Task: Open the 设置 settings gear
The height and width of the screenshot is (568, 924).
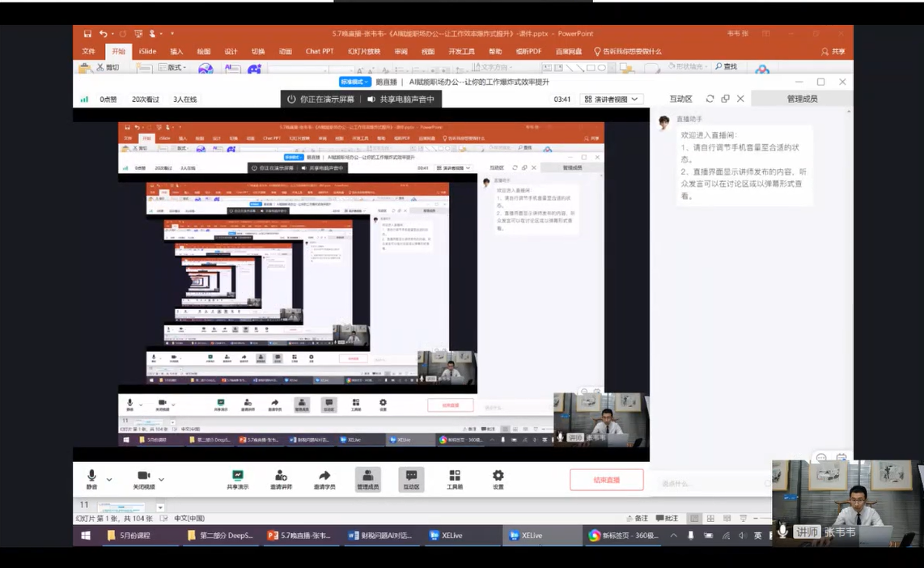Action: tap(498, 478)
